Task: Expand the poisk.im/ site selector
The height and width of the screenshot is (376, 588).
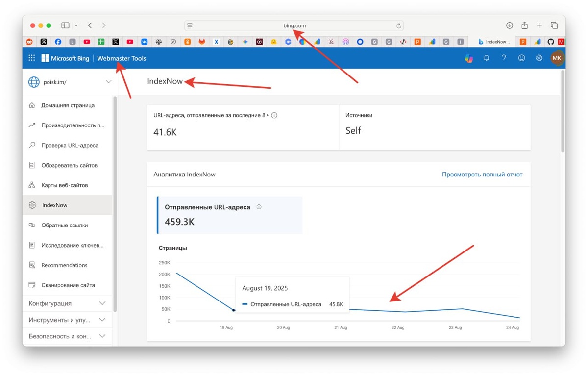Action: (108, 82)
